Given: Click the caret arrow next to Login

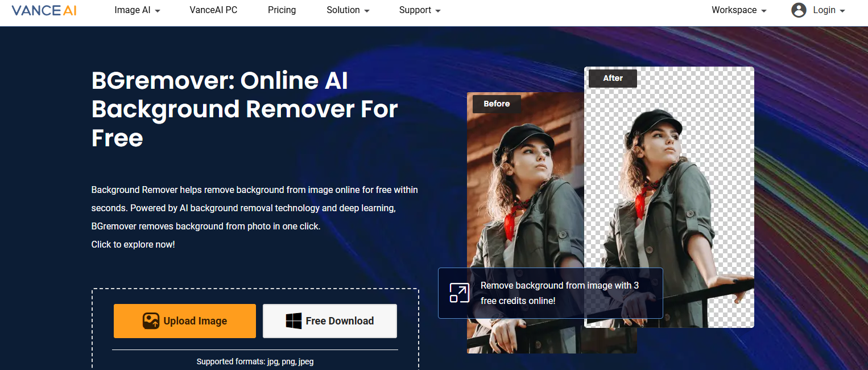Looking at the screenshot, I should pyautogui.click(x=842, y=11).
